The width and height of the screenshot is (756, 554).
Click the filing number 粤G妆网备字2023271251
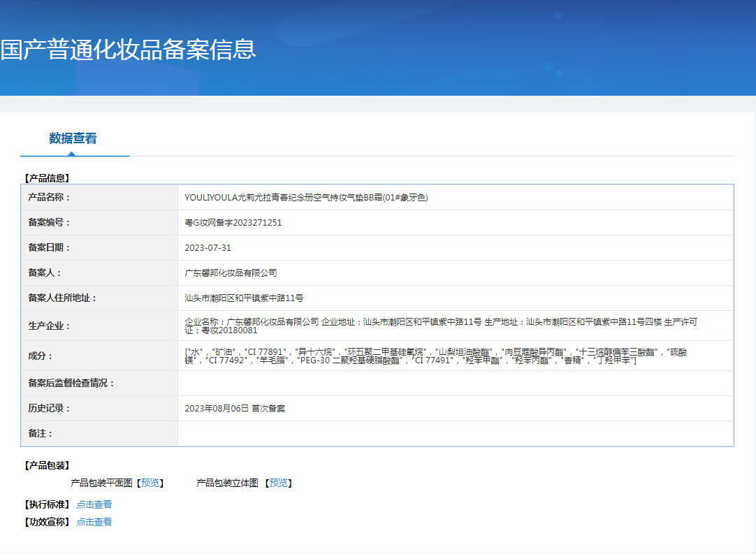[233, 222]
